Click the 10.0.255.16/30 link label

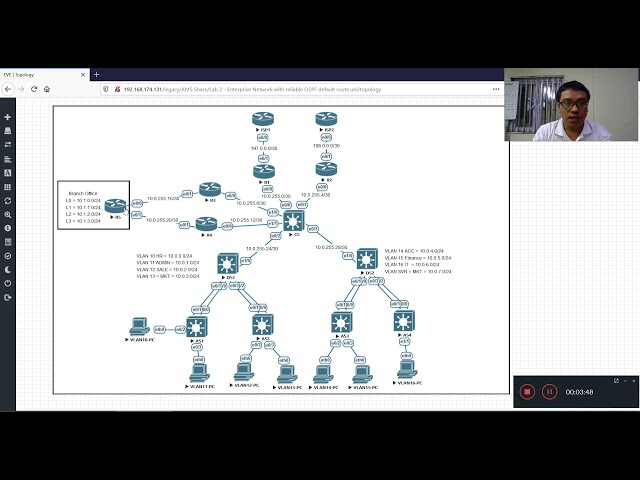(163, 198)
